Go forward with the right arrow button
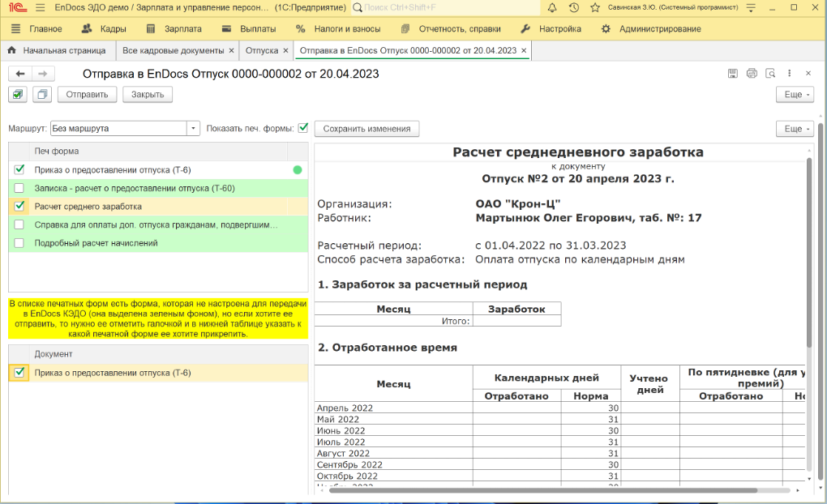 coord(43,74)
